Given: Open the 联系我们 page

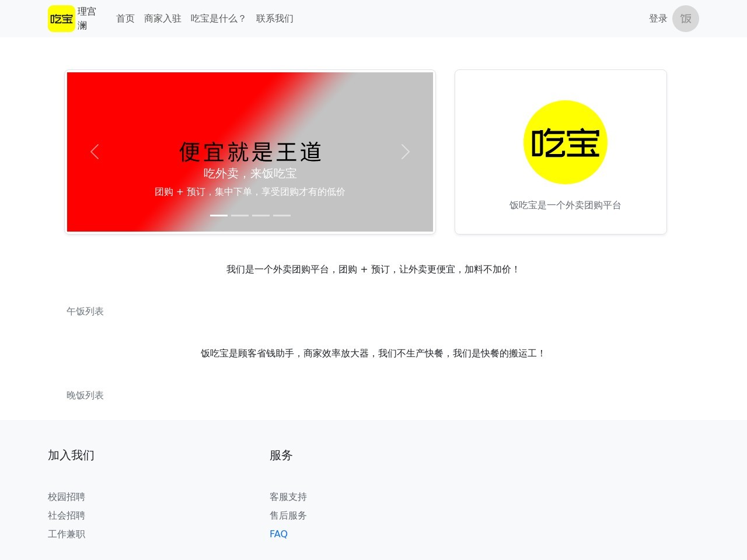Looking at the screenshot, I should click(x=274, y=18).
